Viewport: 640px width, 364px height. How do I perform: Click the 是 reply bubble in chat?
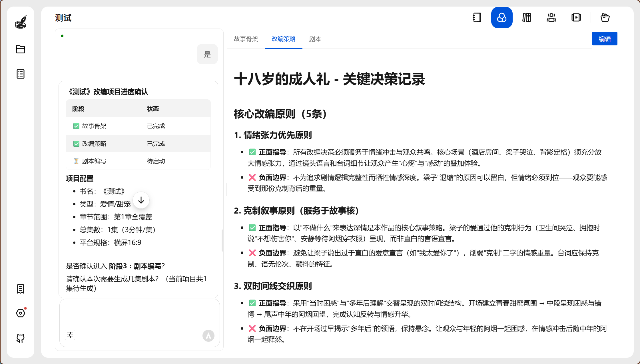click(x=207, y=54)
